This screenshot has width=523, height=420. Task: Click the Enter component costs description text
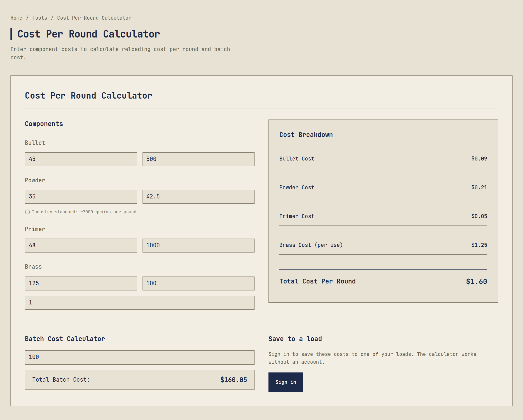coord(120,53)
